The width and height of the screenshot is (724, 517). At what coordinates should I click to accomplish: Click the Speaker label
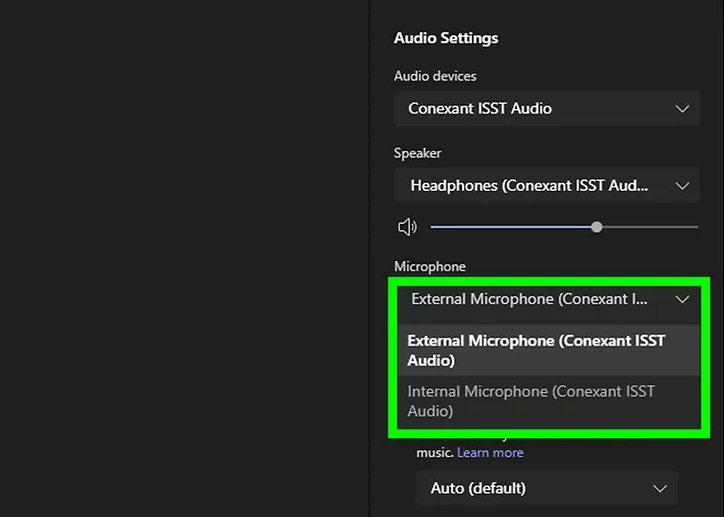point(417,153)
